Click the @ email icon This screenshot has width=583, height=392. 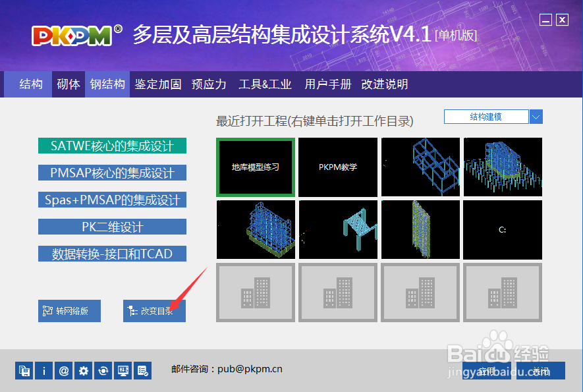coord(64,370)
